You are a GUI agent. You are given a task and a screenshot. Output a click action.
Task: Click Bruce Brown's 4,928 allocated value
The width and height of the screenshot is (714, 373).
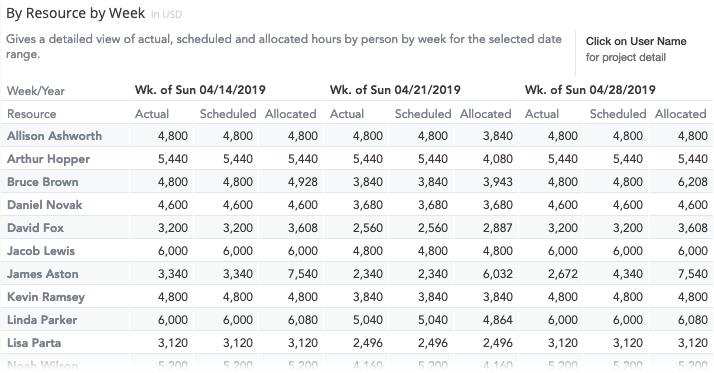[302, 182]
